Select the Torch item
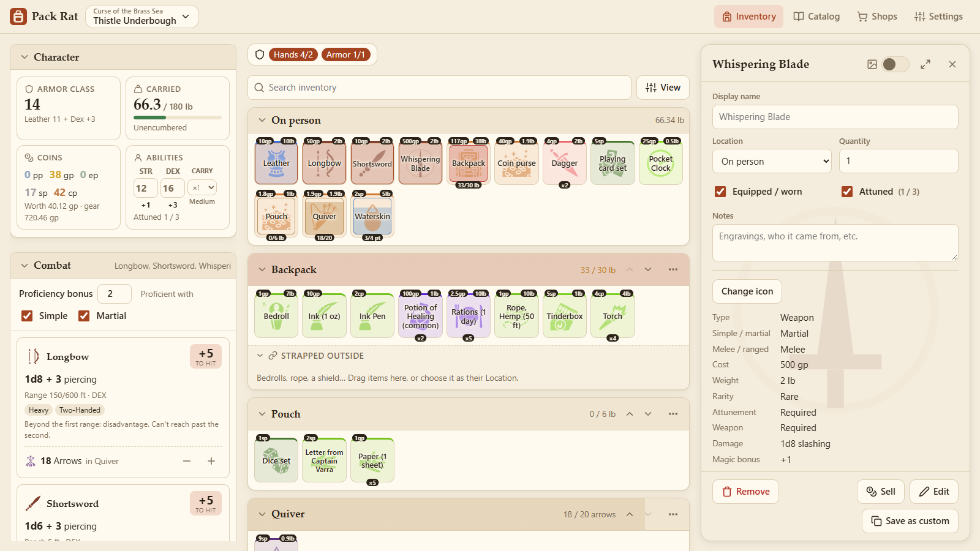 click(612, 316)
